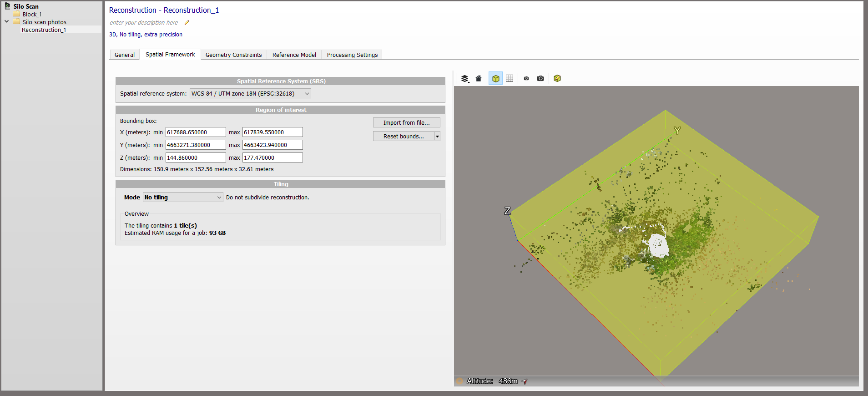868x396 pixels.
Task: Click the edit region-of-interest cube icon
Action: tap(557, 78)
